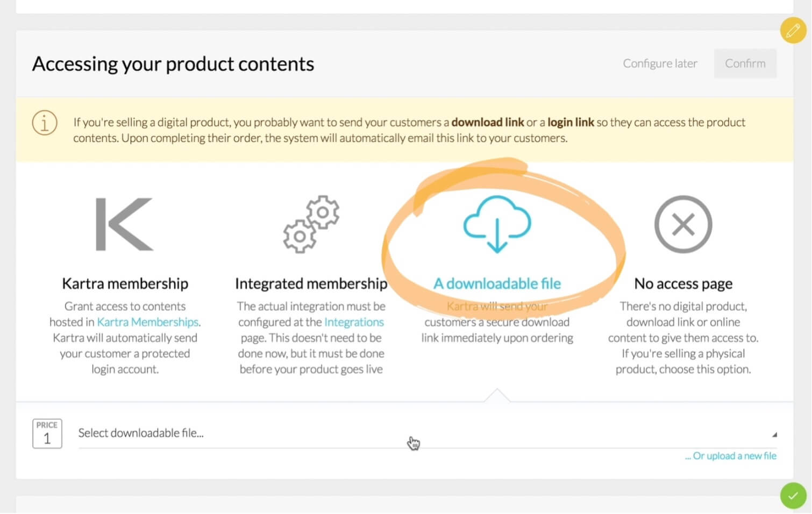Open the Select downloadable file dropdown
This screenshot has height=514, width=812.
click(428, 433)
